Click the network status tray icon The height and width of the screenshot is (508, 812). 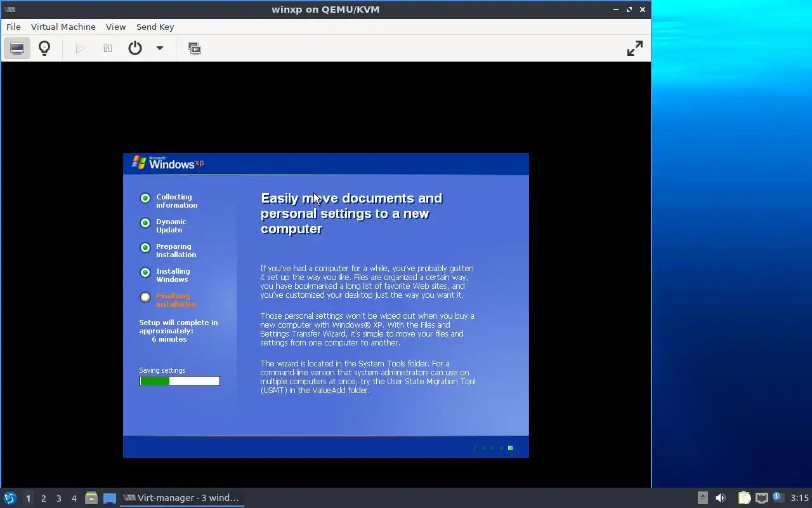(x=762, y=498)
